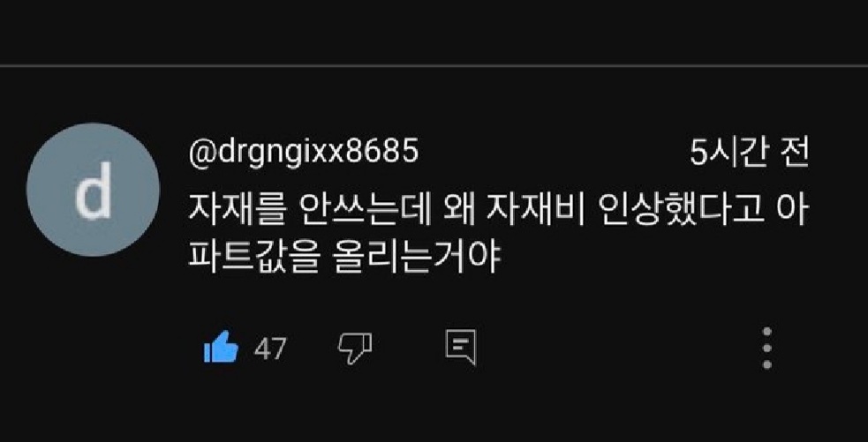Click the gray 'd' profile avatar

[93, 189]
